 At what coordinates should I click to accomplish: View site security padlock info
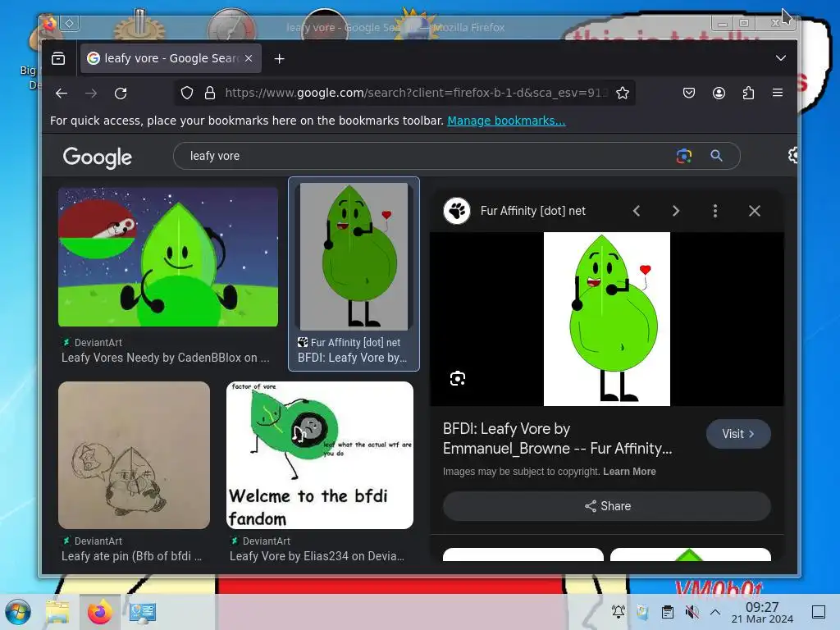(210, 94)
